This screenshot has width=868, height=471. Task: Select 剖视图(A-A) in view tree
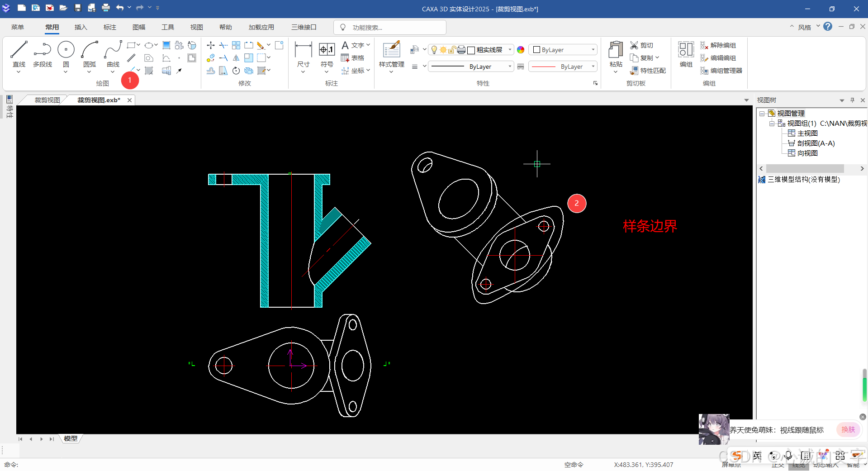click(x=816, y=143)
